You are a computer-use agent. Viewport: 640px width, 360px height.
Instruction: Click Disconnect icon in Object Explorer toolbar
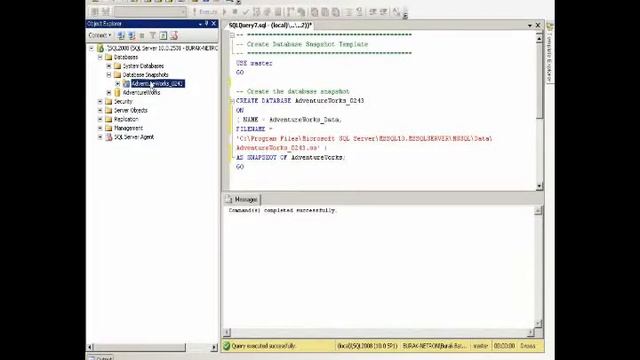click(x=131, y=36)
